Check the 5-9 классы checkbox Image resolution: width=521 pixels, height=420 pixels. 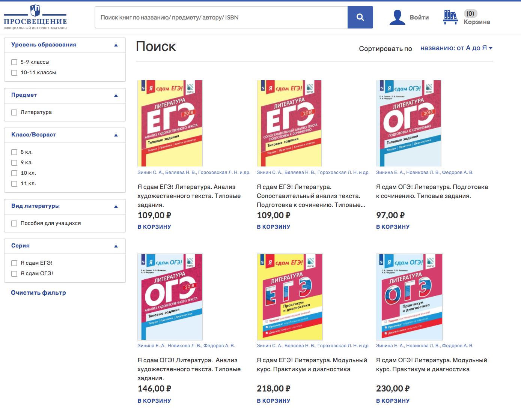pyautogui.click(x=14, y=62)
